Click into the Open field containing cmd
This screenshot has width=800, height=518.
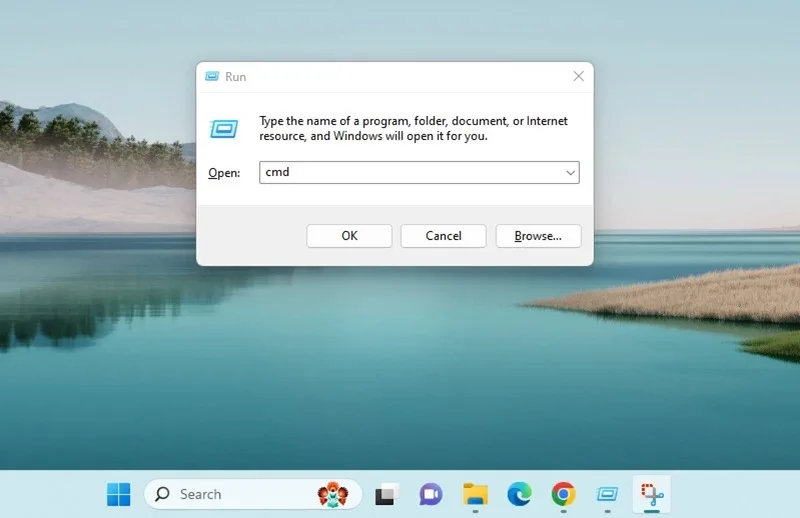pos(419,172)
